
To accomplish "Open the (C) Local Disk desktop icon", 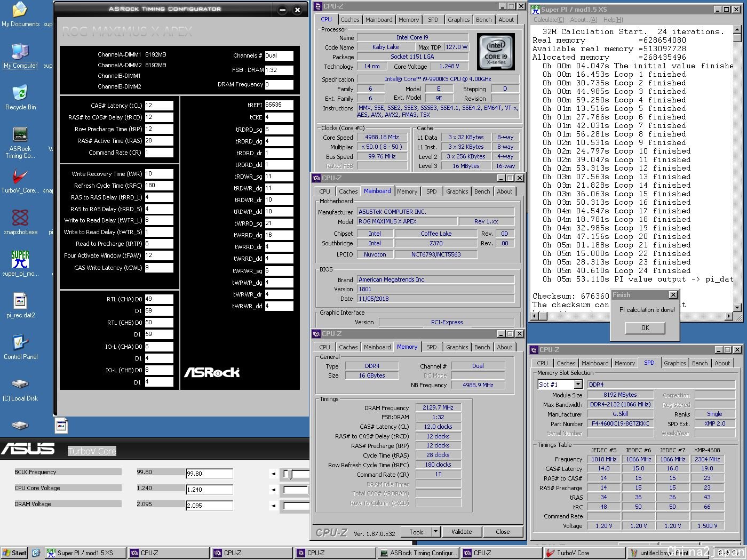I will coord(20,389).
